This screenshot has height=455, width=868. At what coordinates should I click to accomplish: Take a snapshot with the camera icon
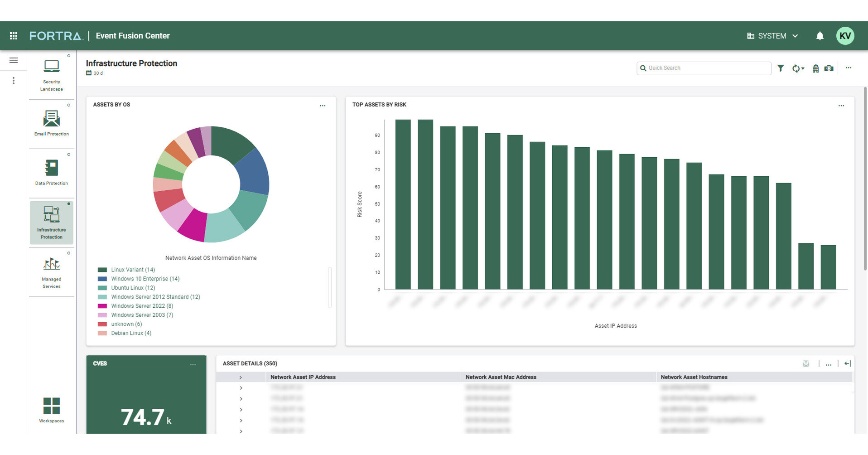pos(829,68)
